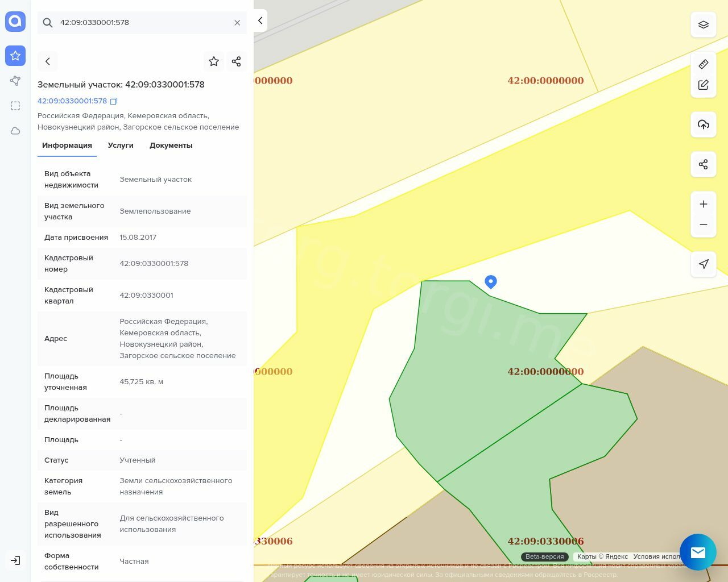Center map on my location
This screenshot has height=582, width=728.
coord(703,264)
